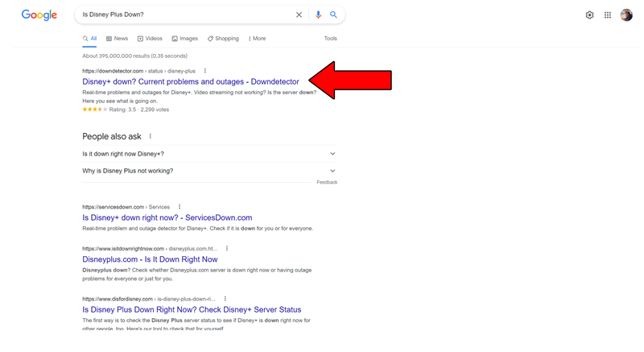Submit search with magnifying glass icon

(x=333, y=14)
